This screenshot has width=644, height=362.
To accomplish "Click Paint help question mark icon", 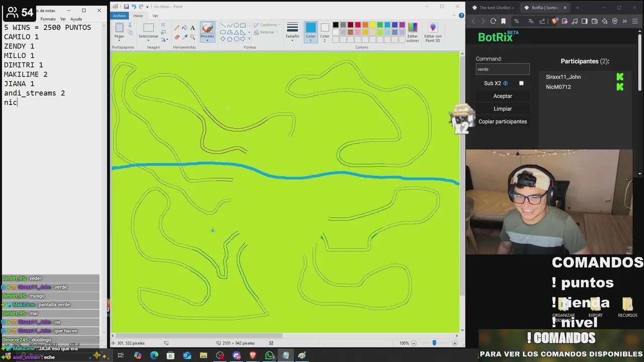I will [461, 16].
